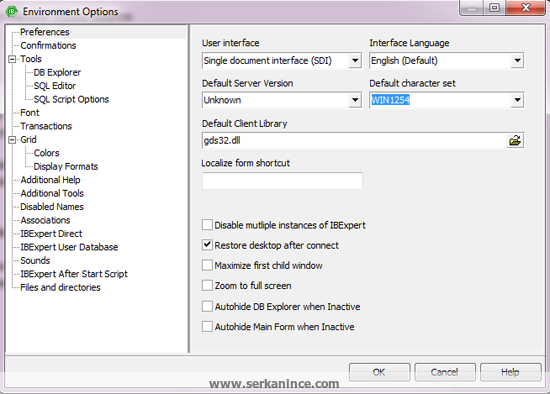Open the Display Formats tree item
Image resolution: width=550 pixels, height=394 pixels.
[66, 166]
